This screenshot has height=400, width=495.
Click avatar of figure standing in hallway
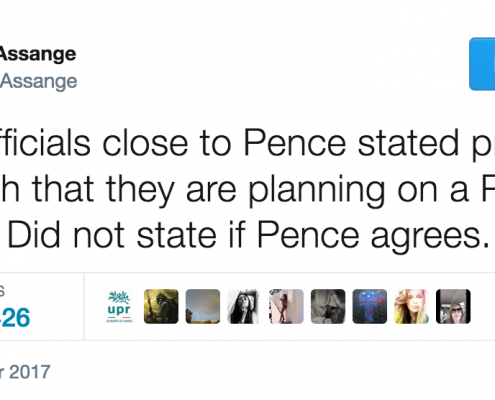click(286, 306)
